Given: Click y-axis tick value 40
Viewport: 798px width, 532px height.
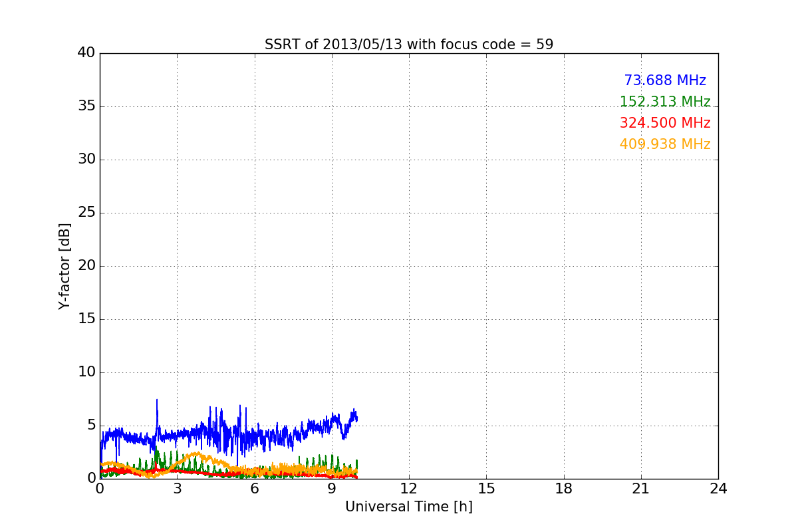Looking at the screenshot, I should [x=86, y=53].
